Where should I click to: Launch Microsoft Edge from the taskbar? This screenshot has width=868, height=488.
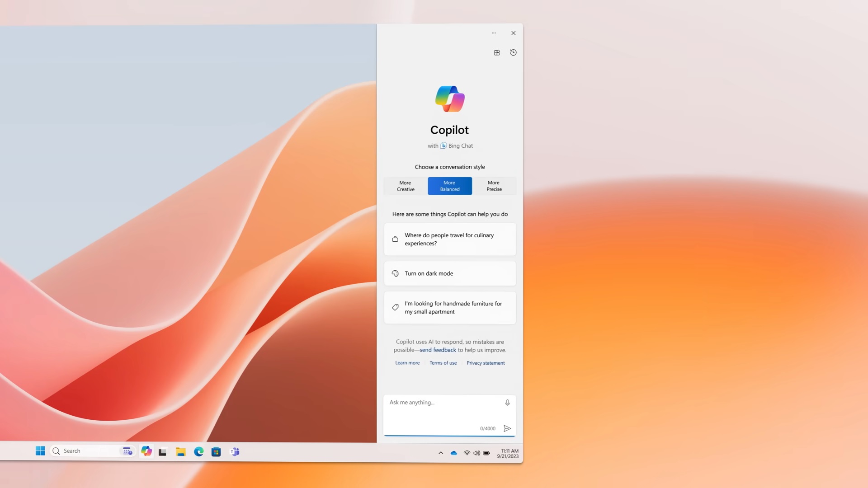199,451
